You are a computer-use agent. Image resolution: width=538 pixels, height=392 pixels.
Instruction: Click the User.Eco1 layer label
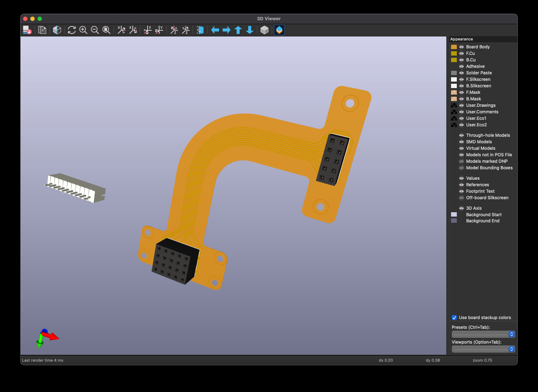[x=476, y=118]
